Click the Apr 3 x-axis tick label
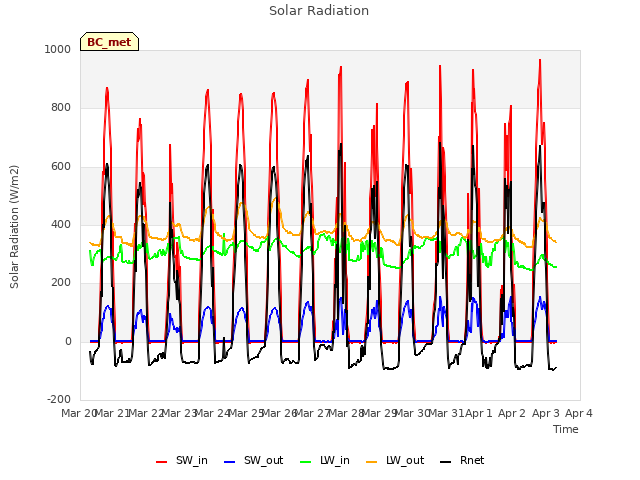The height and width of the screenshot is (480, 640). [x=545, y=413]
